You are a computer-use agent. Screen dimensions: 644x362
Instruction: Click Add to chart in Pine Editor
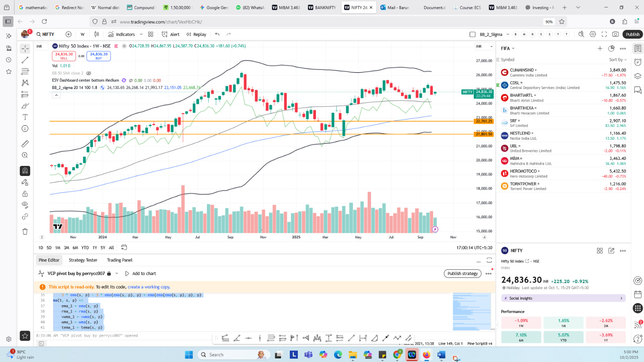[x=140, y=273]
